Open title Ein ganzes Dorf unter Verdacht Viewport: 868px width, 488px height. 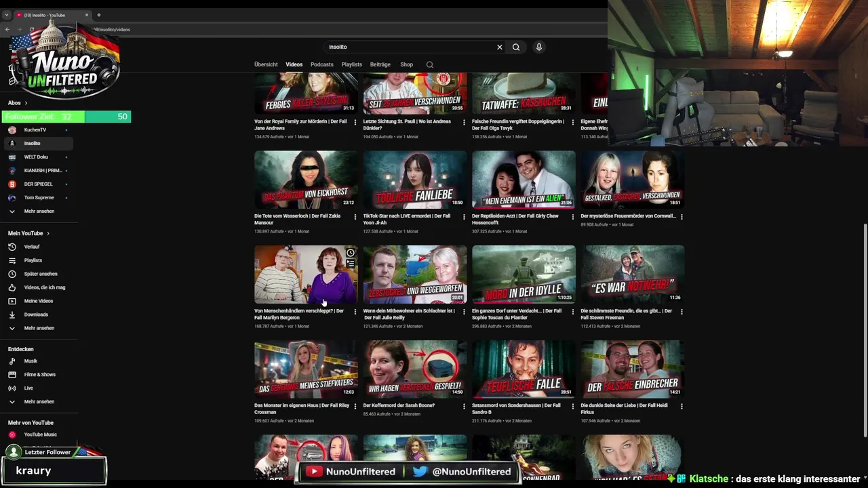(517, 314)
